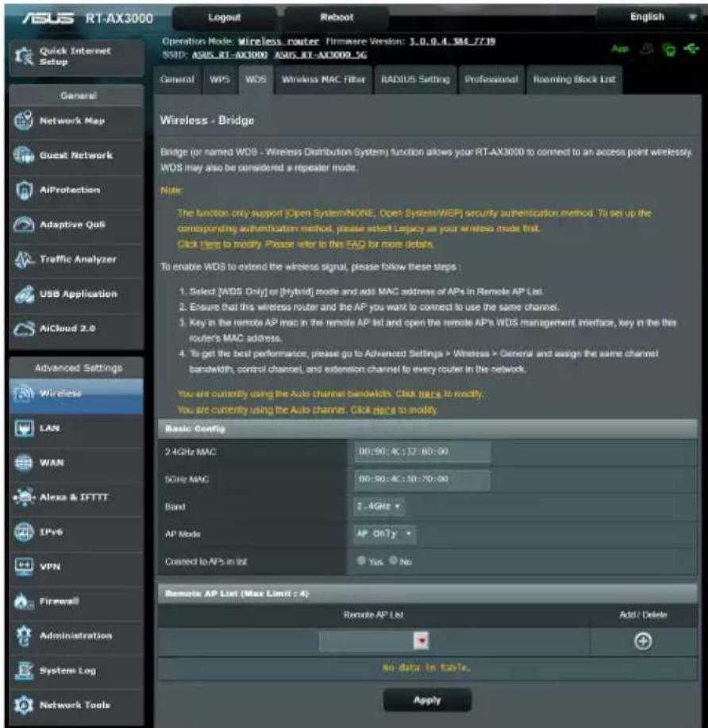Click 'here' link for Auto channel bandwidth
708x728 pixels.
pyautogui.click(x=429, y=395)
